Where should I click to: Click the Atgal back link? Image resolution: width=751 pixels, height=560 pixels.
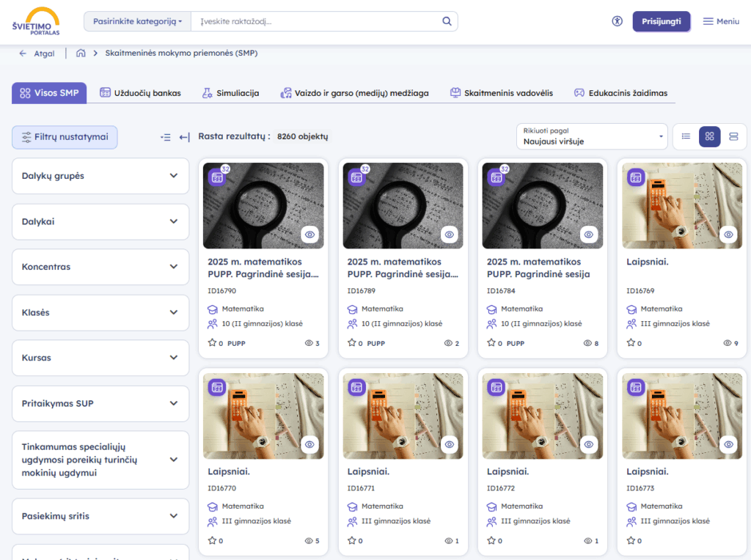(x=37, y=54)
